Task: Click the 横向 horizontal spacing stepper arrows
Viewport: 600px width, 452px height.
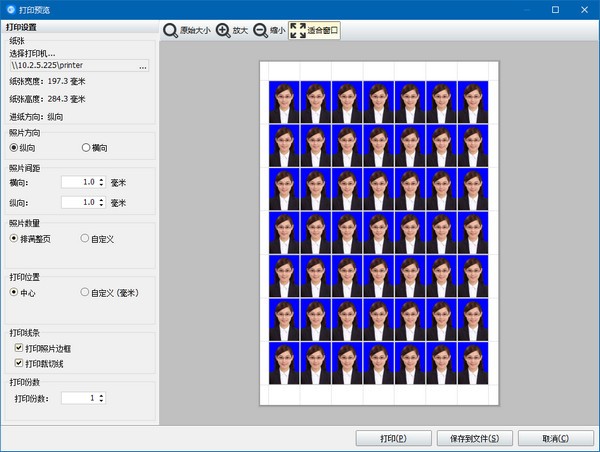Action: click(101, 183)
